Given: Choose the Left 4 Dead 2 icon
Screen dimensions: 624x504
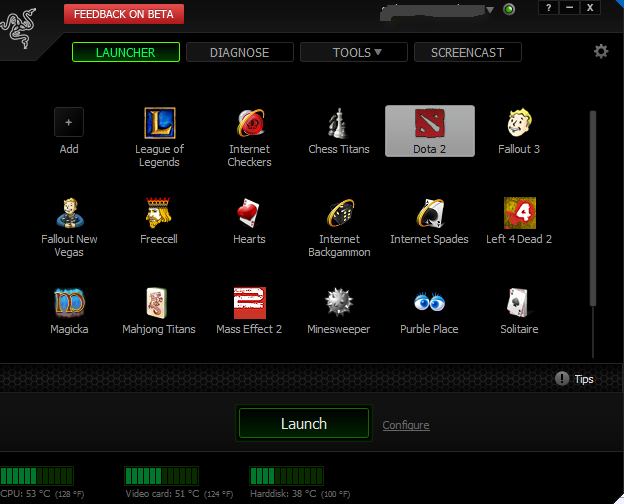Looking at the screenshot, I should [x=520, y=213].
